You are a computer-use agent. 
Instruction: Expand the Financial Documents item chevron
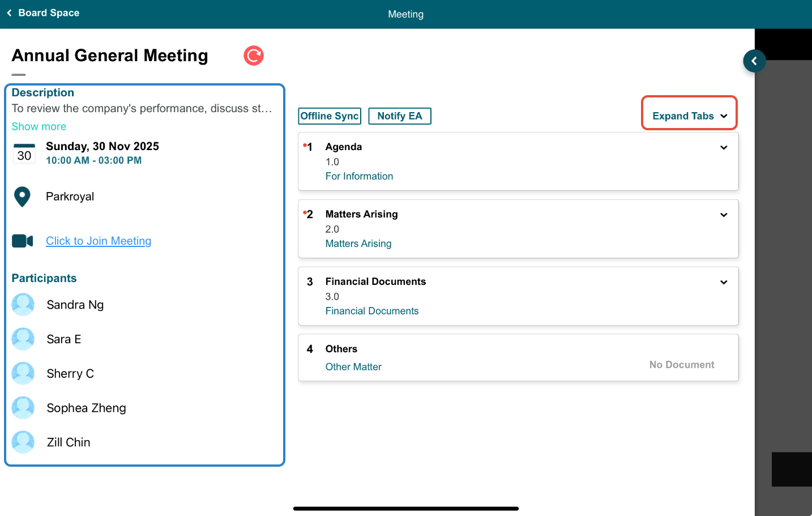724,283
